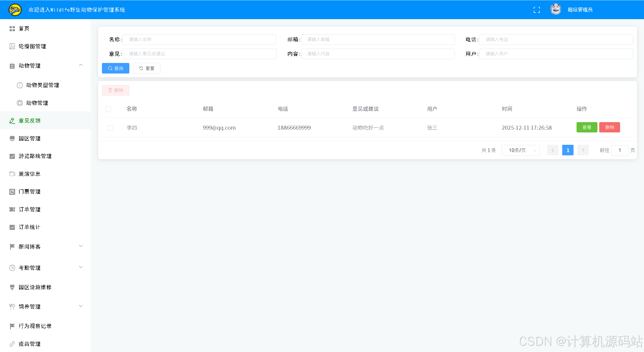The width and height of the screenshot is (644, 352).
Task: Click the 订单管理 ticket icon
Action: tap(12, 209)
